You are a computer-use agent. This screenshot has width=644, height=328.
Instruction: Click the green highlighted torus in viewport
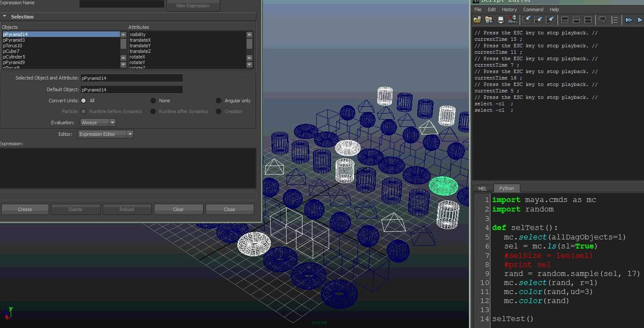444,186
